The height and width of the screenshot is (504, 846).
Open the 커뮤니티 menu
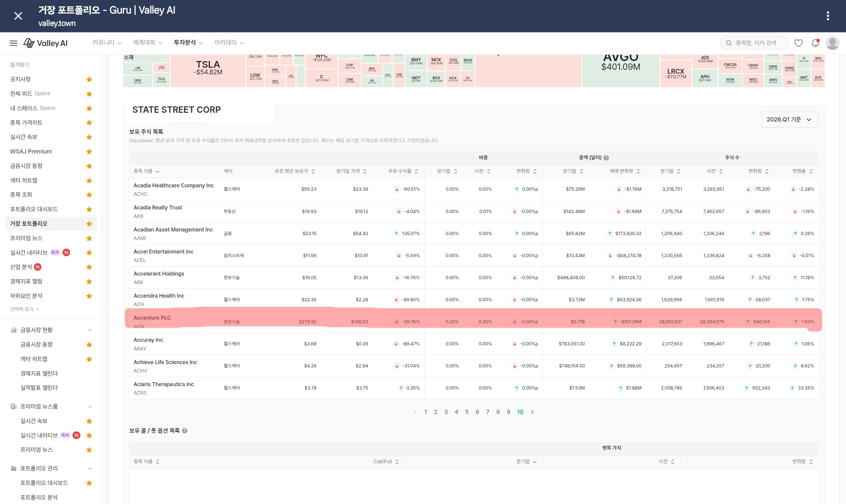click(x=107, y=43)
